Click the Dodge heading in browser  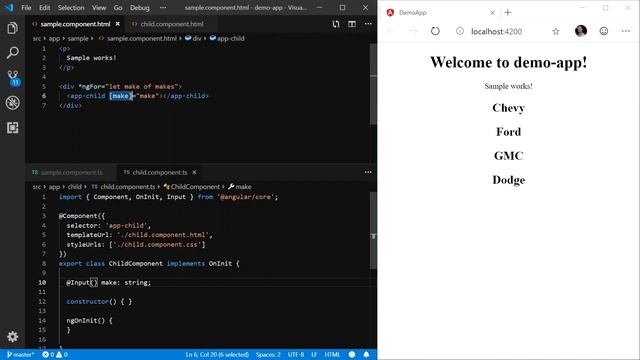coord(509,180)
